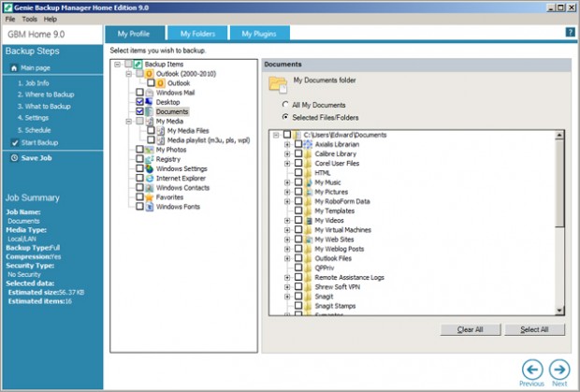Uncheck the Desktop backup checkbox
This screenshot has width=580, height=392.
pyautogui.click(x=139, y=102)
